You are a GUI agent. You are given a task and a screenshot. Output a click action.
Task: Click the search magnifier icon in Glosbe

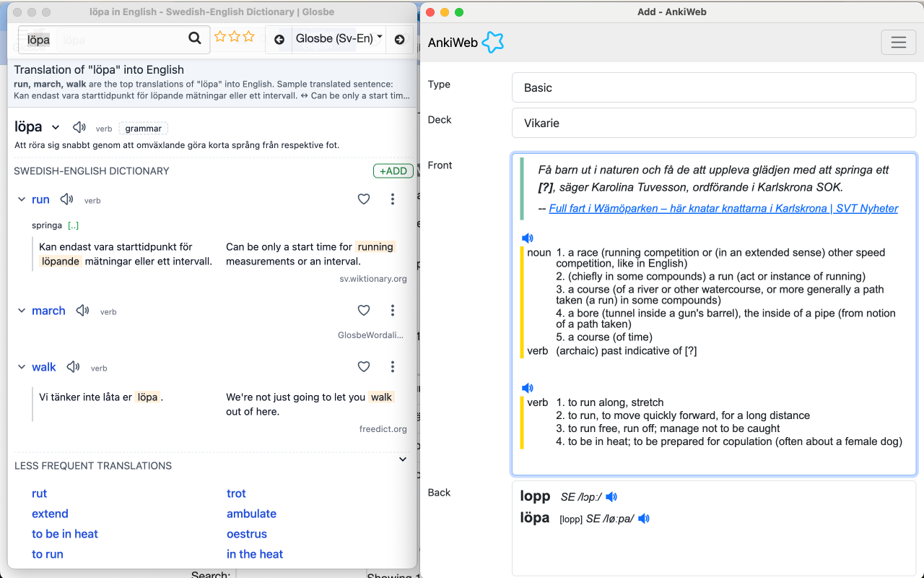click(x=194, y=38)
